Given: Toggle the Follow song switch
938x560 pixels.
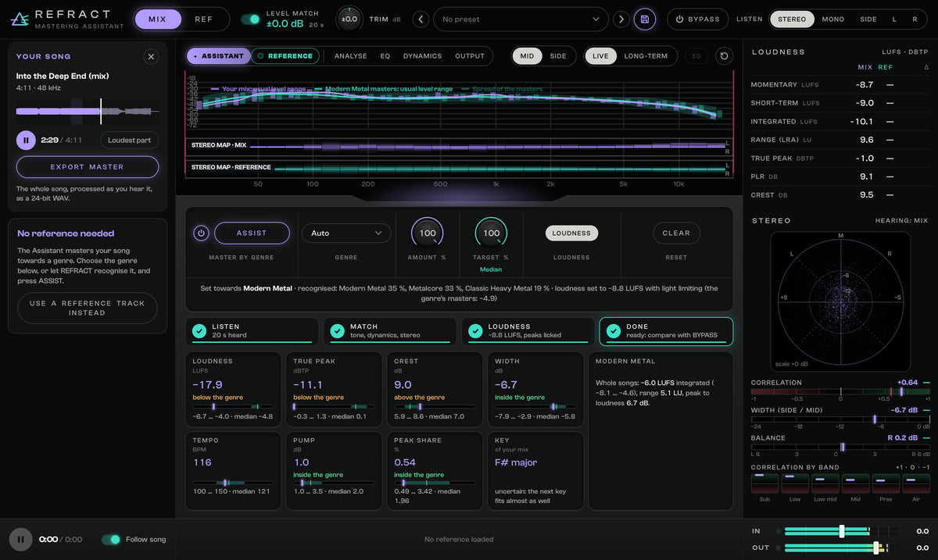Looking at the screenshot, I should click(x=112, y=539).
